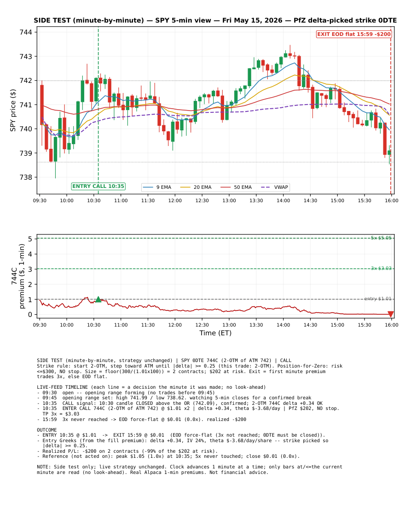Click the 744C premium axis label
This screenshot has height=532, width=411.
pos(18,276)
